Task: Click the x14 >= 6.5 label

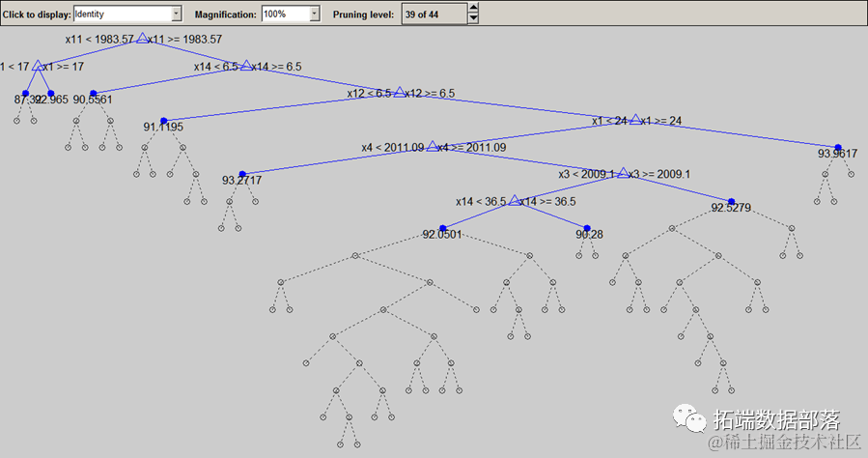Action: coord(276,67)
